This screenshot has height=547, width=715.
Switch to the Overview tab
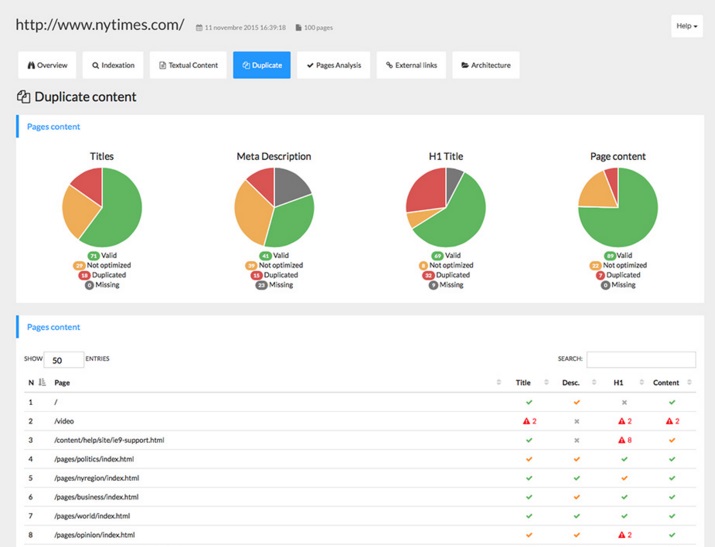[x=47, y=65]
